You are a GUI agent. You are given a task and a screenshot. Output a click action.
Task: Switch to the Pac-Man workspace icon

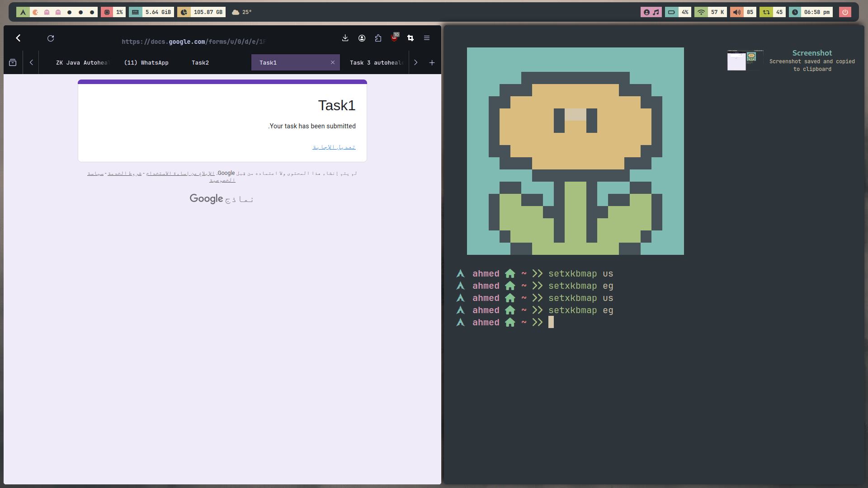36,12
